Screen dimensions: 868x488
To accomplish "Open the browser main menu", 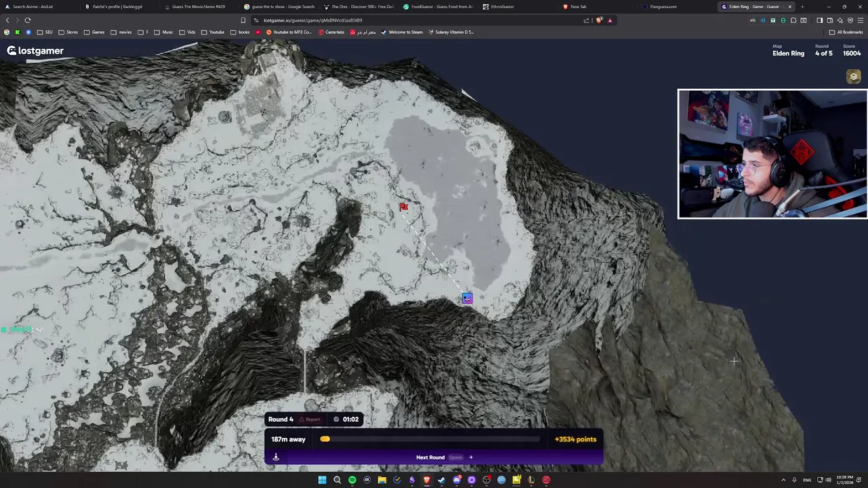I will [x=861, y=20].
